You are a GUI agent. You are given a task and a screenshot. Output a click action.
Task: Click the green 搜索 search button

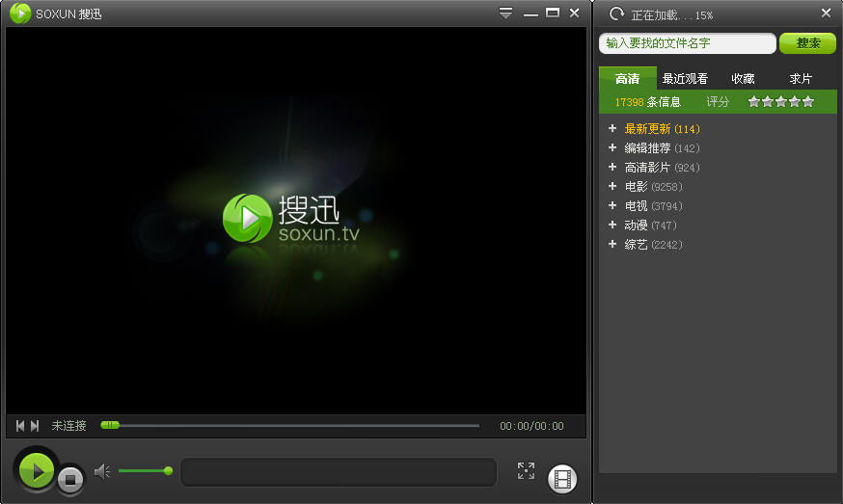807,43
